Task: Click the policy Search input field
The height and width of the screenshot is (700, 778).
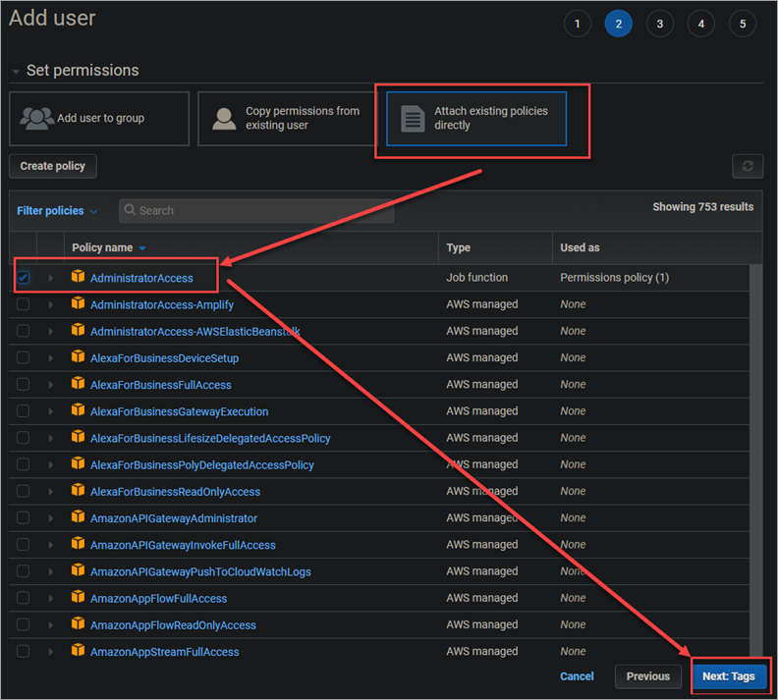Action: click(x=256, y=211)
